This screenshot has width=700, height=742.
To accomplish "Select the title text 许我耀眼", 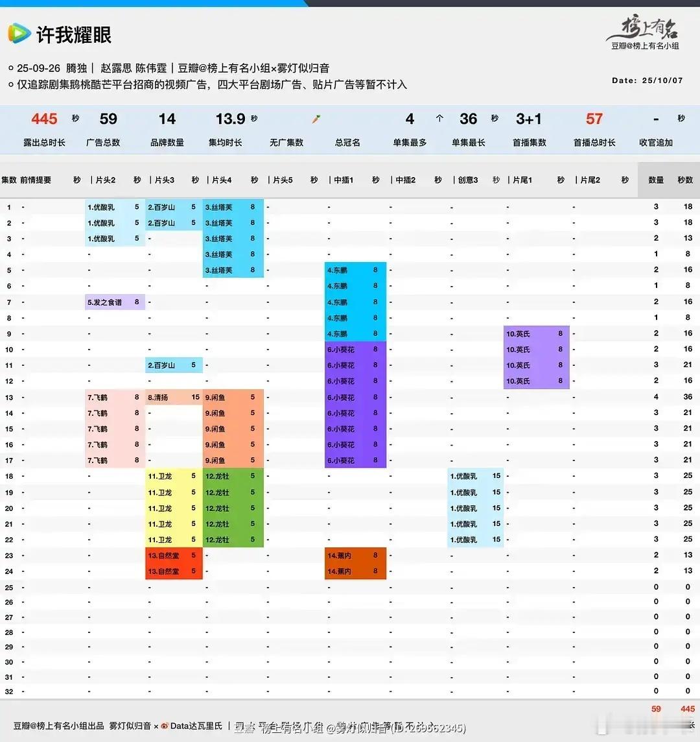I will (74, 34).
